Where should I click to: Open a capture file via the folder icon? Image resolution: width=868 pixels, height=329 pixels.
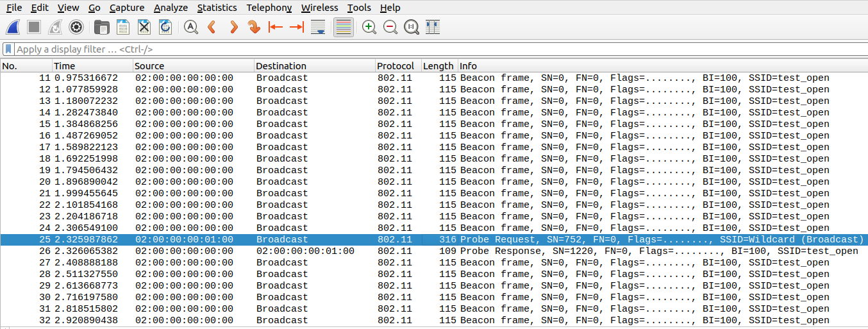(101, 27)
